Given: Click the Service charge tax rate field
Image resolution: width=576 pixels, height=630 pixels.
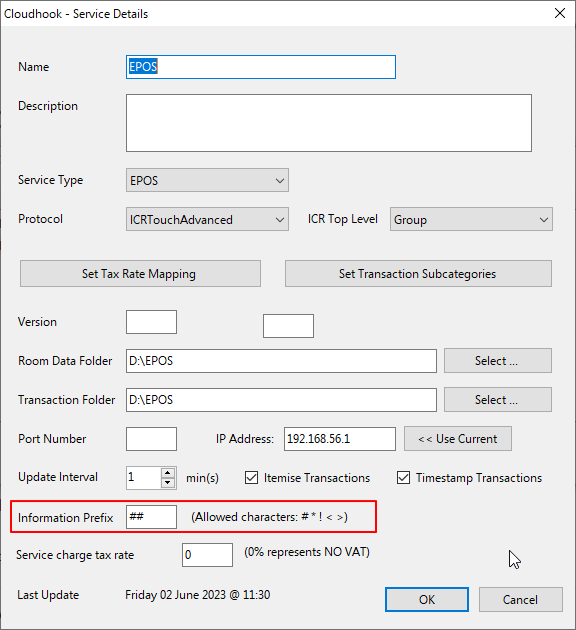Looking at the screenshot, I should [x=207, y=555].
